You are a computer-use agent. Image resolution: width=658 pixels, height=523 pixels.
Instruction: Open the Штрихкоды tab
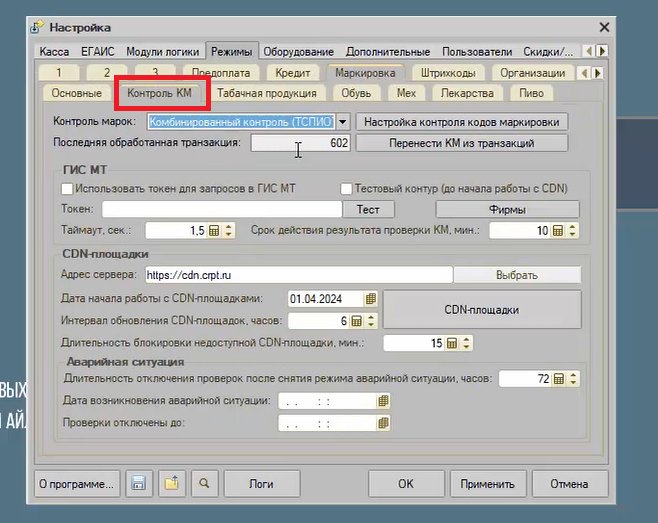coord(448,73)
